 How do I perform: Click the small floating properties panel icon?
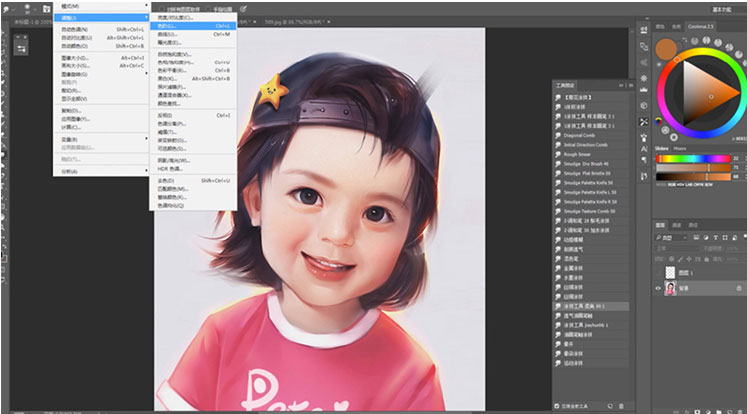tap(21, 49)
